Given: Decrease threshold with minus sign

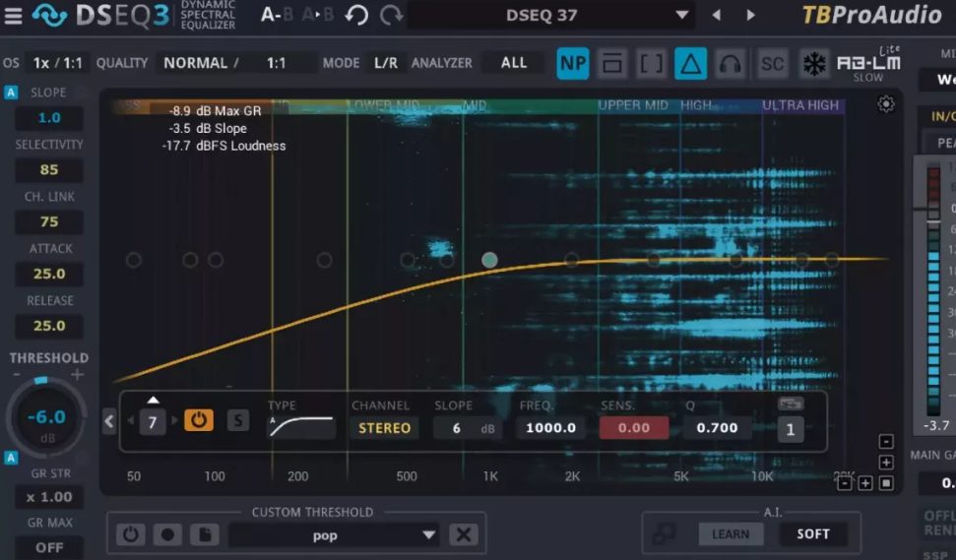Looking at the screenshot, I should point(17,374).
